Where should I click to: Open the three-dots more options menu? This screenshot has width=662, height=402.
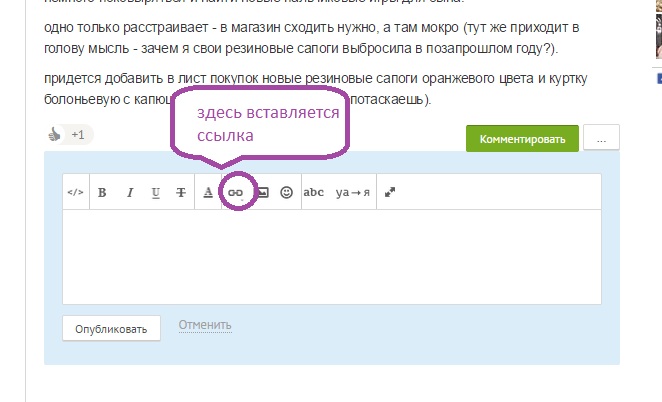(x=601, y=139)
